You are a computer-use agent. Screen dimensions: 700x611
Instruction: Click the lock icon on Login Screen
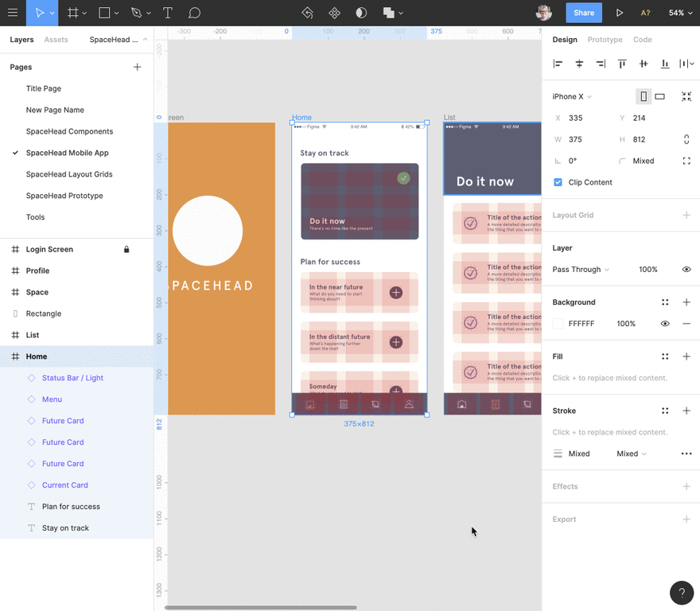[126, 249]
